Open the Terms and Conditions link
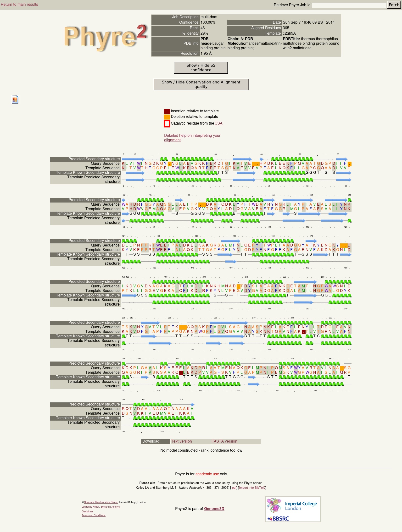The width and height of the screenshot is (402, 532). coord(93,516)
